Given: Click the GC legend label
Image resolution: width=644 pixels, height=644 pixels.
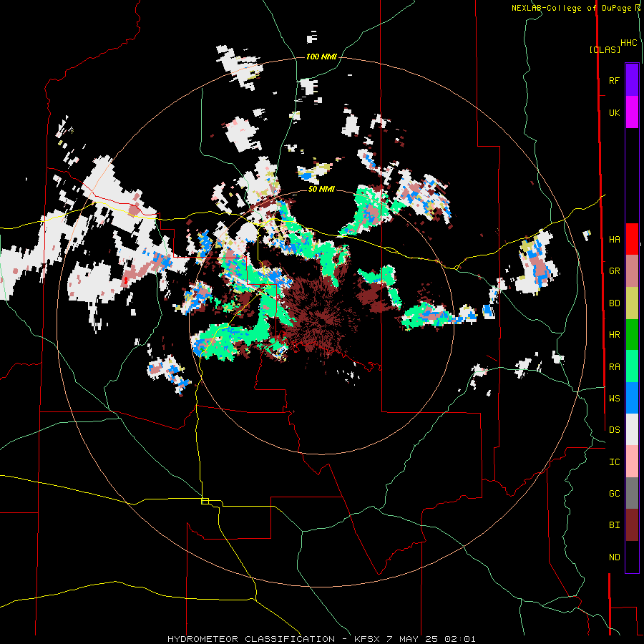Looking at the screenshot, I should [x=614, y=493].
